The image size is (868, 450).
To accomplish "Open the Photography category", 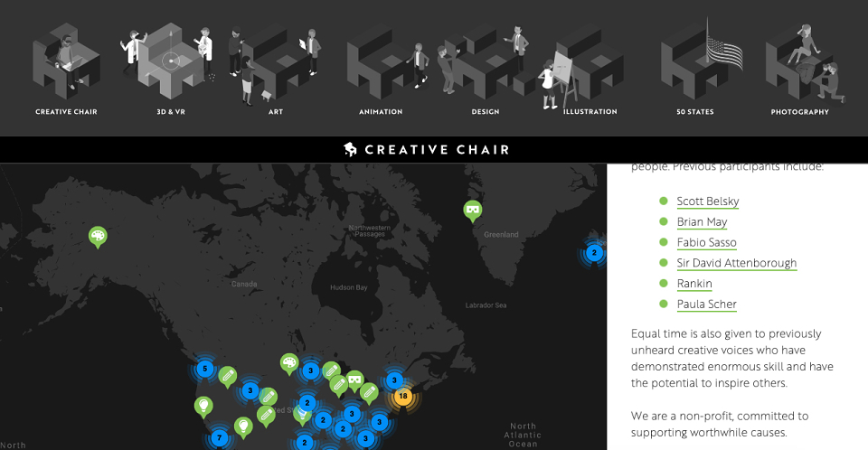I will [805, 63].
